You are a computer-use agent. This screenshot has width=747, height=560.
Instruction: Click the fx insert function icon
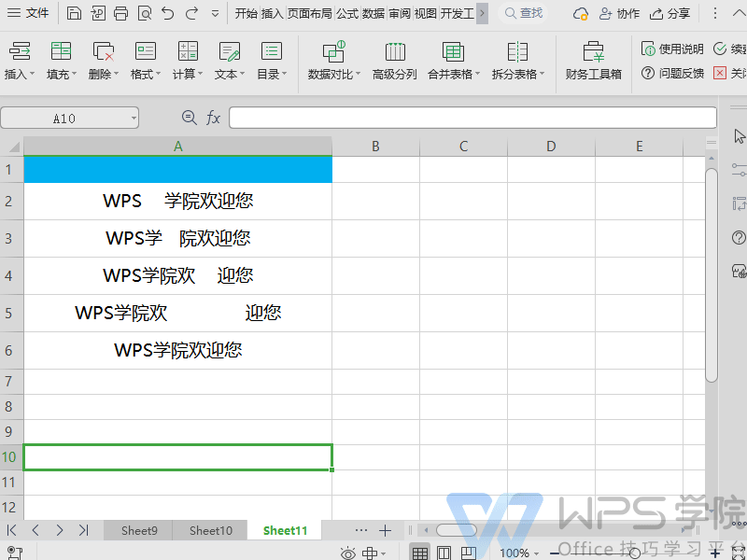[x=213, y=118]
